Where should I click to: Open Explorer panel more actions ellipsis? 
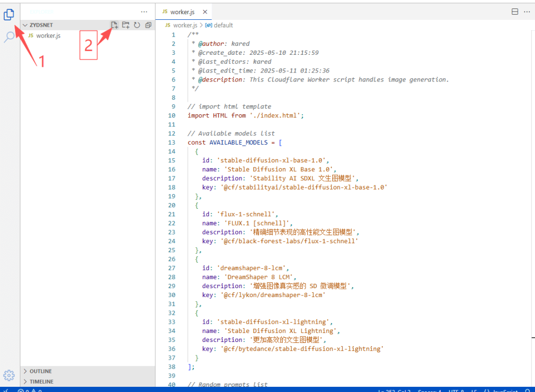pos(144,11)
